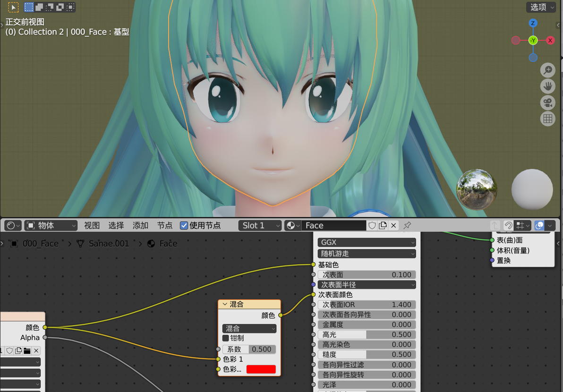Open the 混合 blend type dropdown
This screenshot has width=563, height=392.
(x=249, y=328)
